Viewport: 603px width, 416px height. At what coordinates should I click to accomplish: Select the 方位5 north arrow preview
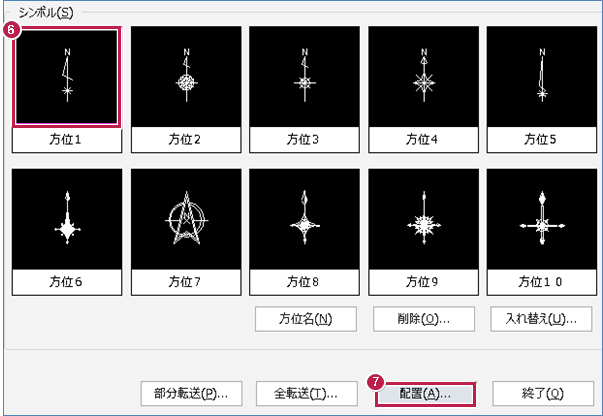tap(542, 77)
